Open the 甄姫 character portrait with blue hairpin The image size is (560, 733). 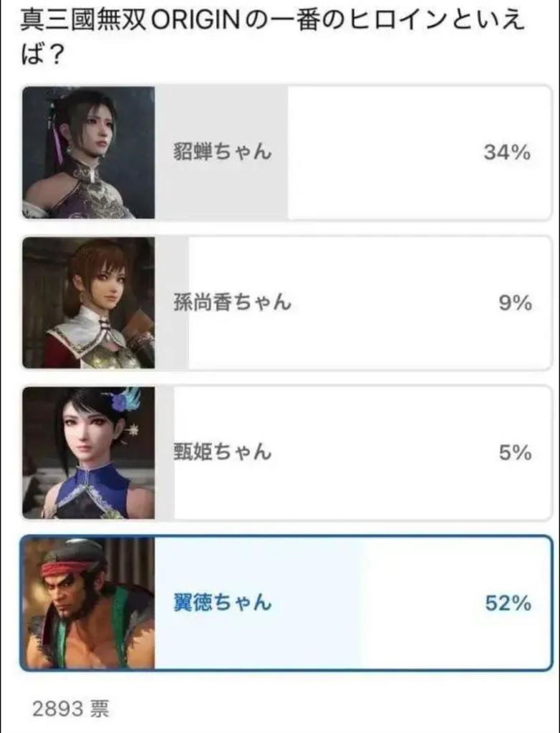point(88,452)
